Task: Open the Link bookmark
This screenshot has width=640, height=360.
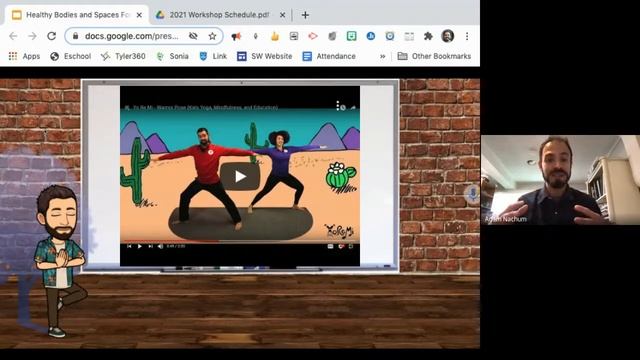Action: pos(213,56)
